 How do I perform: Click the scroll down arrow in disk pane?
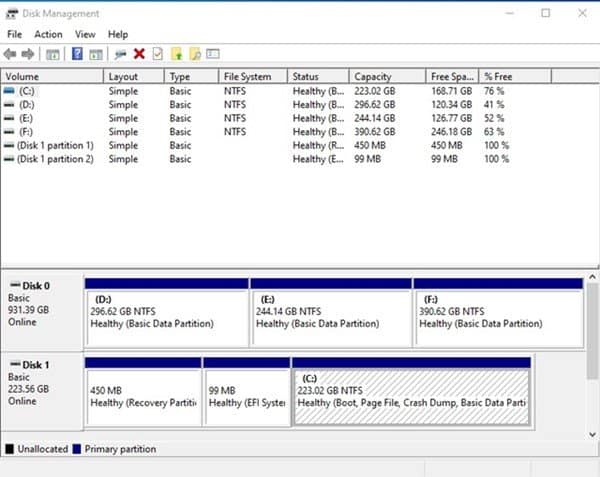click(x=592, y=435)
